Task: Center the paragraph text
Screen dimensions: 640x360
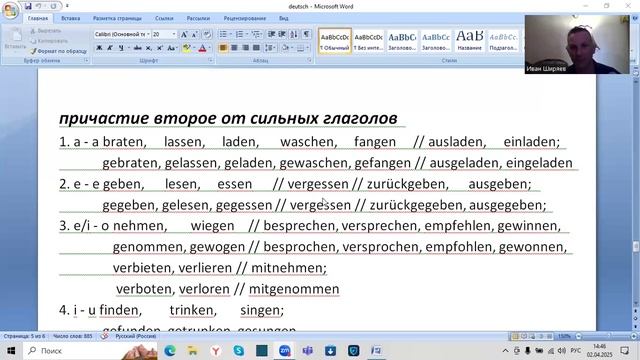Action: [x=234, y=48]
